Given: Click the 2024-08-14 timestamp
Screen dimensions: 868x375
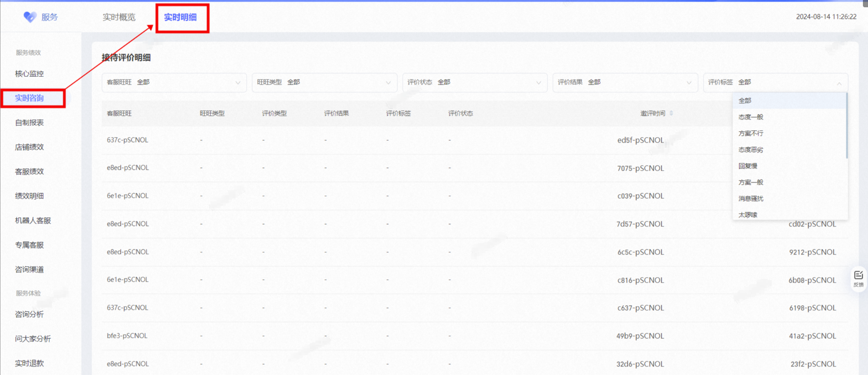Looking at the screenshot, I should [826, 17].
